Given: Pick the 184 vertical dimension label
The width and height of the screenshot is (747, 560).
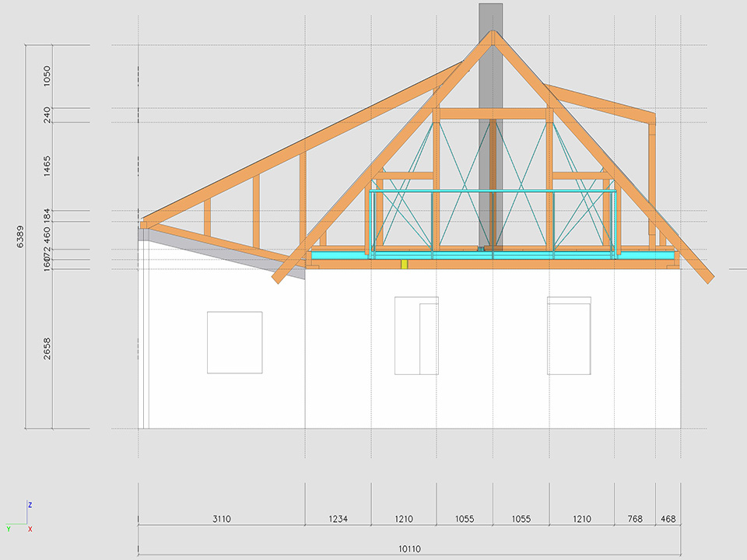Looking at the screenshot, I should pos(47,215).
